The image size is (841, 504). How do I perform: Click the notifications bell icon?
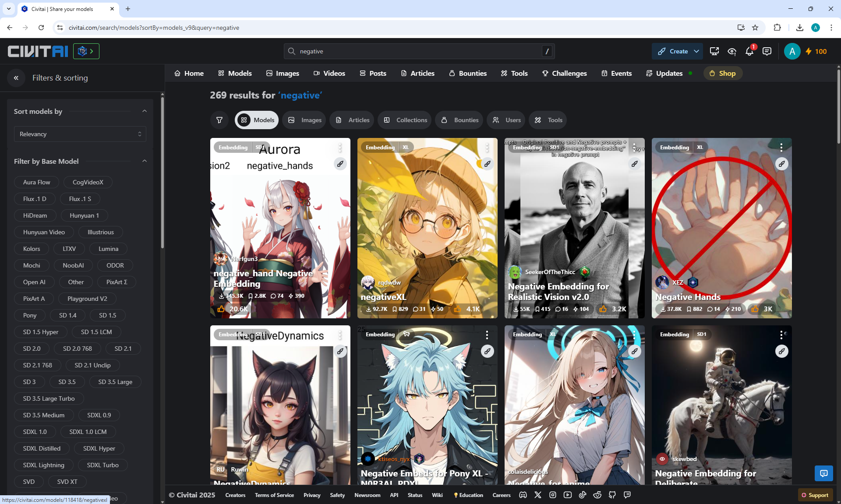[x=749, y=52]
